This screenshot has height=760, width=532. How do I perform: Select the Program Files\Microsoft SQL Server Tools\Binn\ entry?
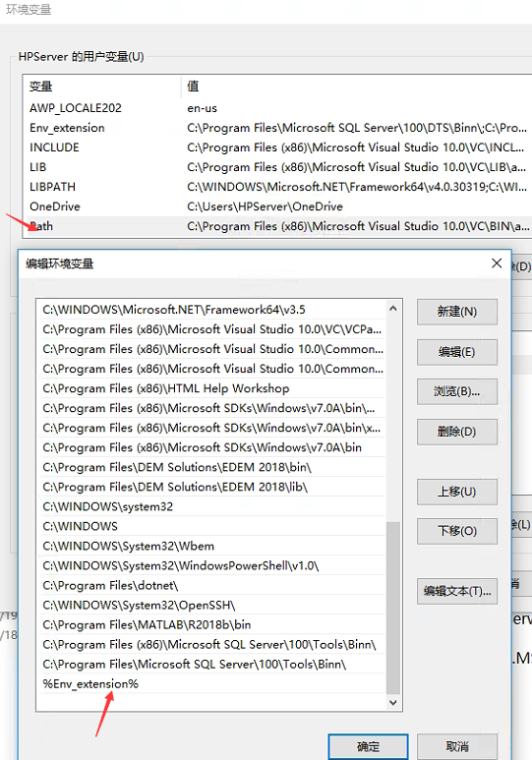pos(212,665)
